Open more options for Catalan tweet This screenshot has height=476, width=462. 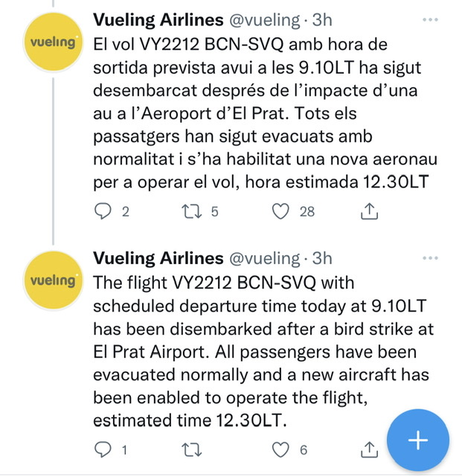(x=430, y=20)
